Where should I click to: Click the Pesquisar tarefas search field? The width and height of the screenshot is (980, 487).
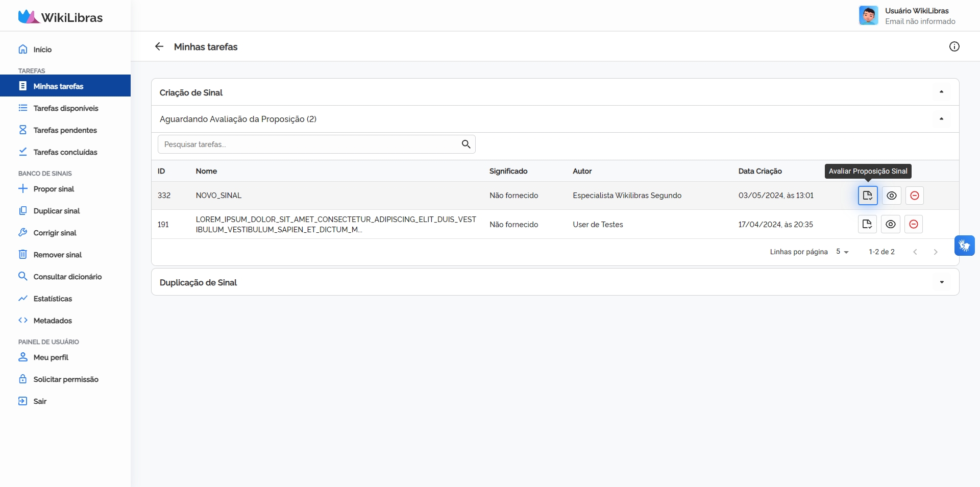click(309, 144)
